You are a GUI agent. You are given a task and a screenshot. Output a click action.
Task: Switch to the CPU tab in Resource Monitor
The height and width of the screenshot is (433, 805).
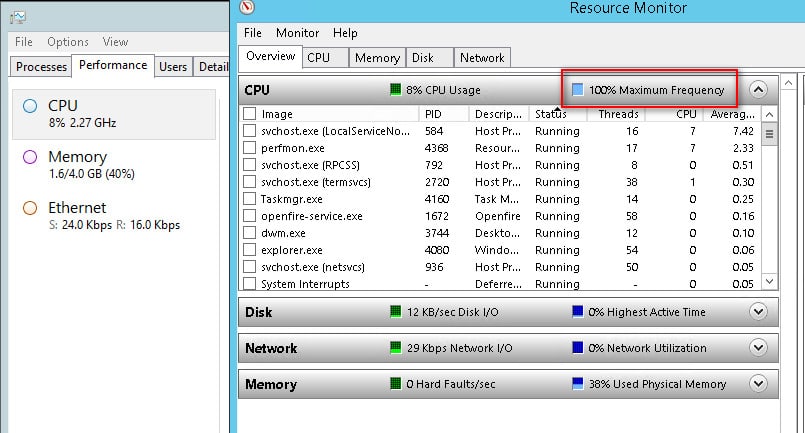click(x=325, y=58)
